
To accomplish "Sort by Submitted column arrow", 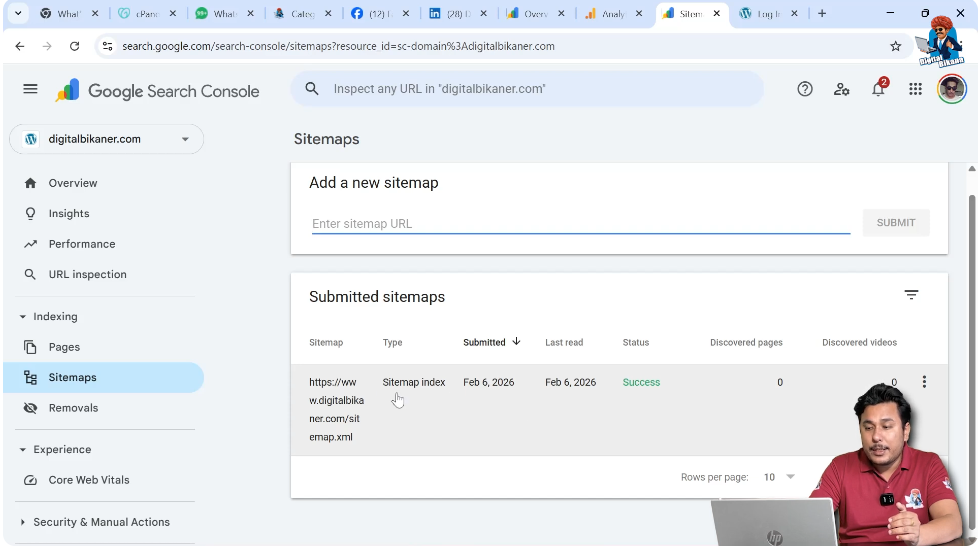I will (x=516, y=341).
